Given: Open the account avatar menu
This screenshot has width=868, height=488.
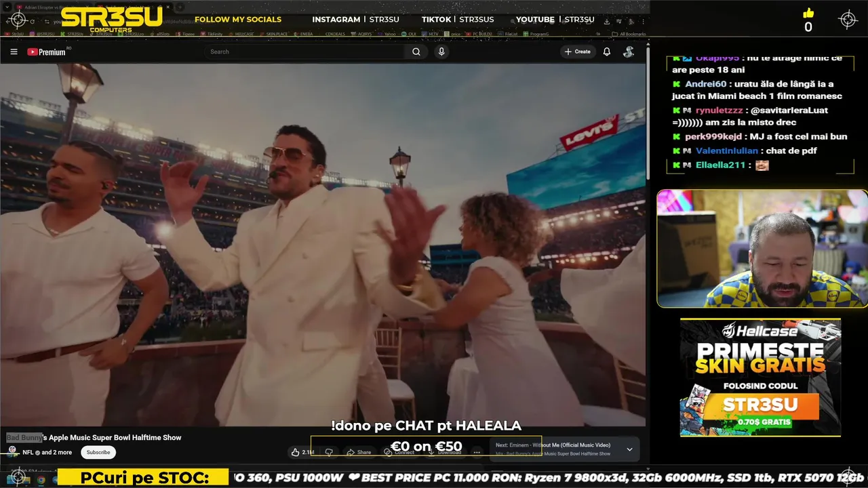Looking at the screenshot, I should click(629, 52).
